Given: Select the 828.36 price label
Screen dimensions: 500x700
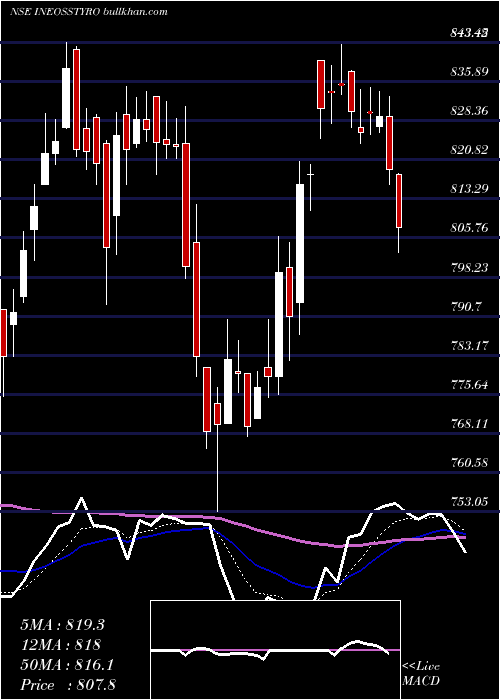Looking at the screenshot, I should pos(467,111).
